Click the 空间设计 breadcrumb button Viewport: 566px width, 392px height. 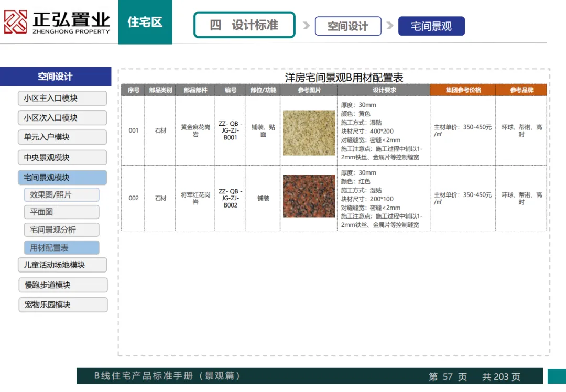click(x=348, y=26)
